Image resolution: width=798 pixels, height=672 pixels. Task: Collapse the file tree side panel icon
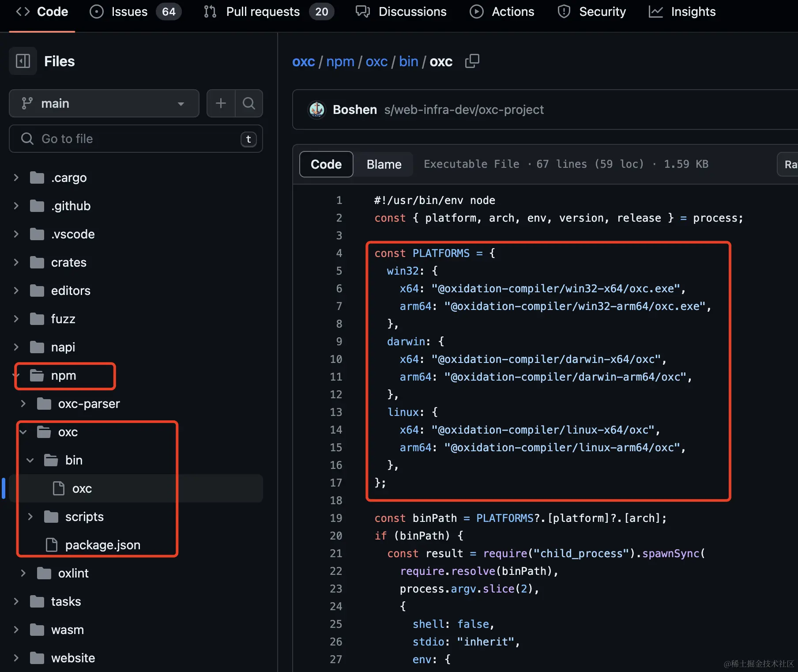click(x=23, y=61)
